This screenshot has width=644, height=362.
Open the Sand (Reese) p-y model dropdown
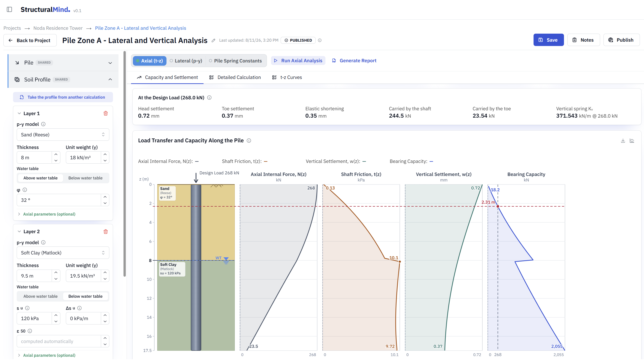point(63,135)
